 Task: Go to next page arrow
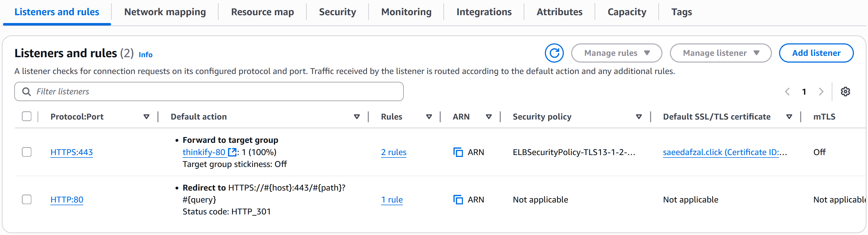[x=821, y=92]
